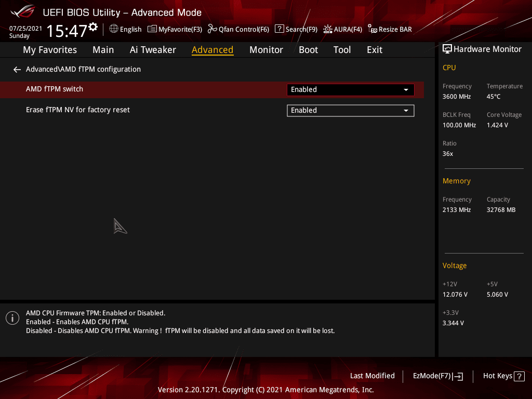The height and width of the screenshot is (399, 532).
Task: Select the AMD fTPM switch row label
Action: pyautogui.click(x=54, y=89)
